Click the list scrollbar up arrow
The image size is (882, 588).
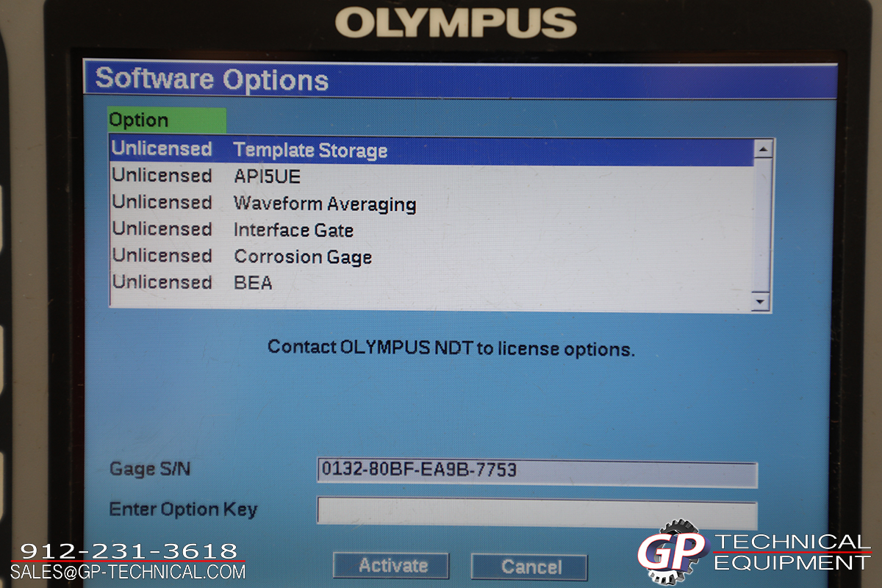tap(762, 149)
